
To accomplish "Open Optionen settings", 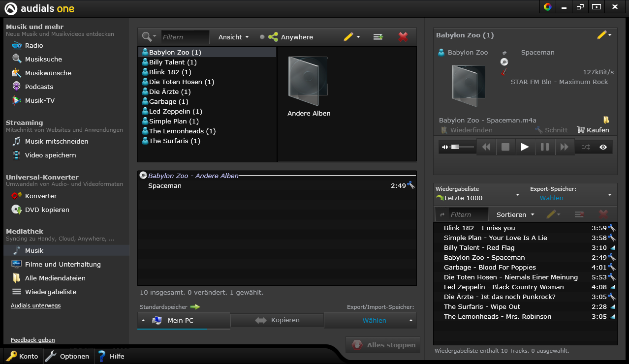I will pyautogui.click(x=67, y=356).
